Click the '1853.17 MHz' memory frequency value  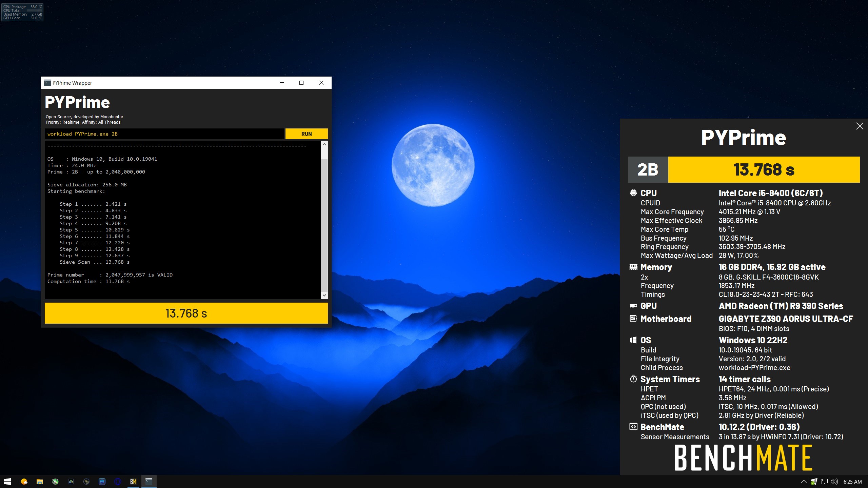click(737, 286)
